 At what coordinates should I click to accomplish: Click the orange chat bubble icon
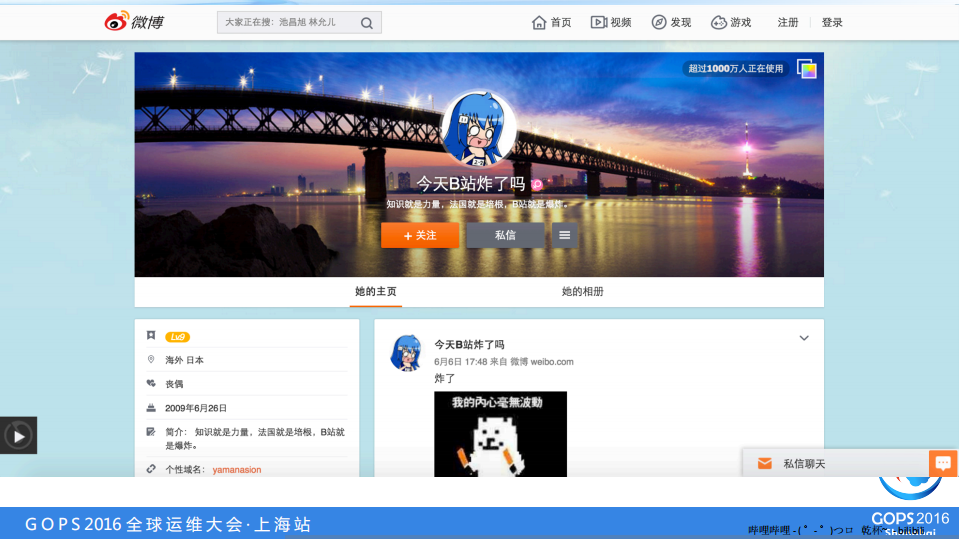click(943, 464)
